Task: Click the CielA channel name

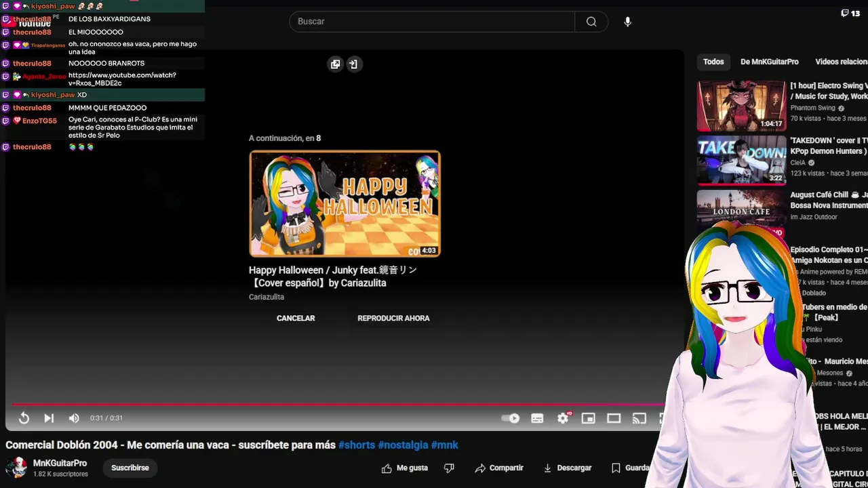Action: pos(797,163)
